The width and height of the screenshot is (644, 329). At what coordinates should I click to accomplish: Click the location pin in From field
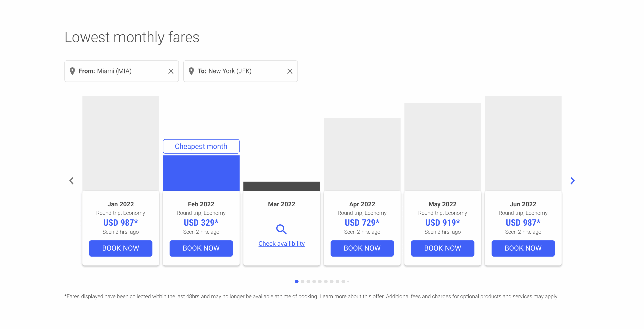pyautogui.click(x=72, y=71)
